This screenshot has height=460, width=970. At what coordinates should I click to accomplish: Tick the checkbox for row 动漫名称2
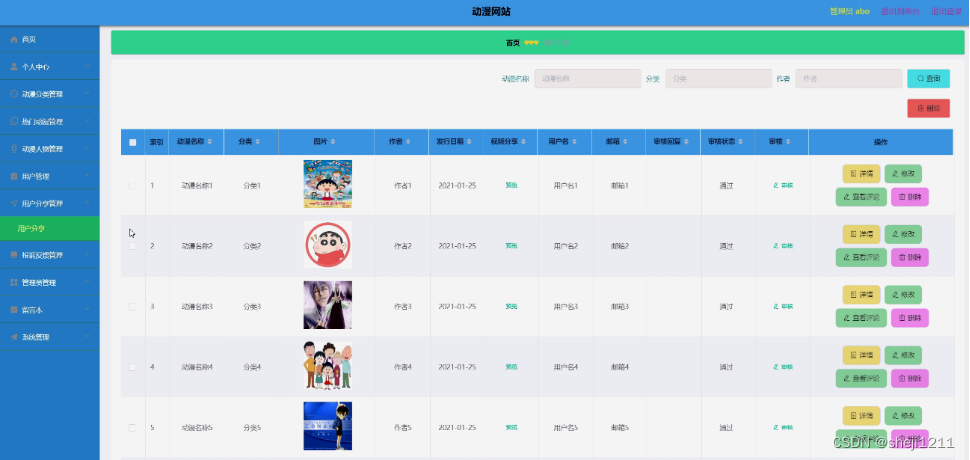(132, 246)
